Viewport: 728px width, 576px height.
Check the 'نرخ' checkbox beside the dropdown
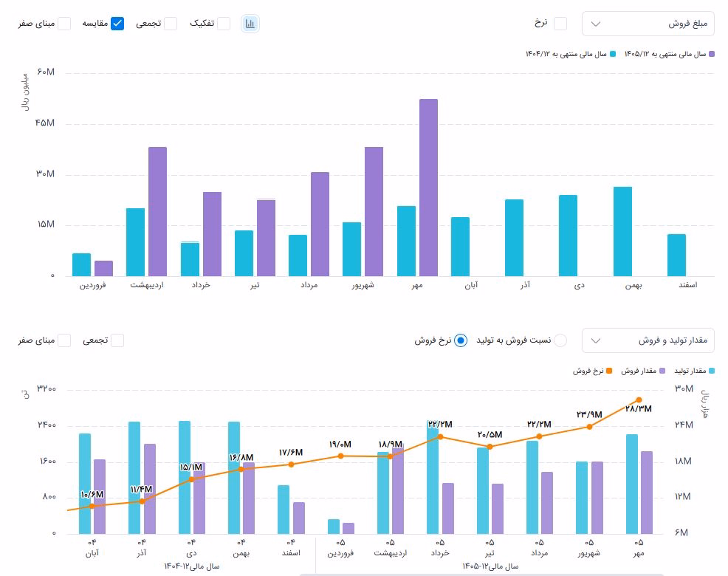point(560,24)
